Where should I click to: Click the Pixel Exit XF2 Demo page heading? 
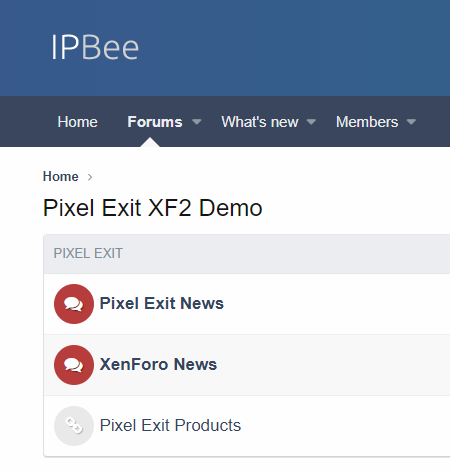153,208
